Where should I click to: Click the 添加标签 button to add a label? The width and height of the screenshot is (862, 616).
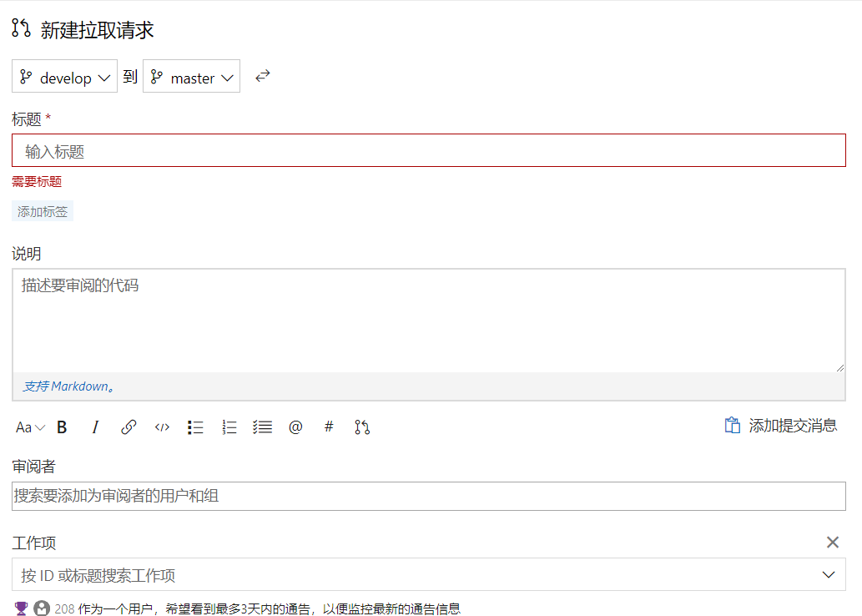point(42,211)
